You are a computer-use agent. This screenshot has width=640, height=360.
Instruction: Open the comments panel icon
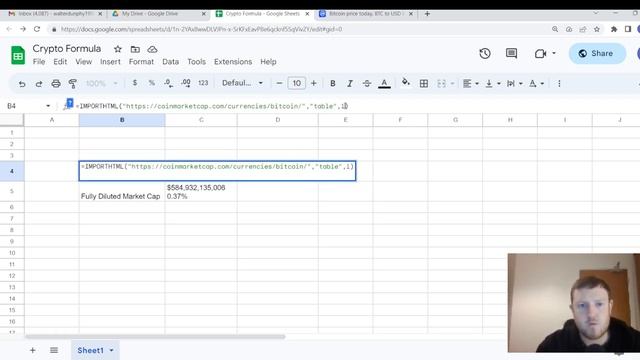tap(511, 53)
